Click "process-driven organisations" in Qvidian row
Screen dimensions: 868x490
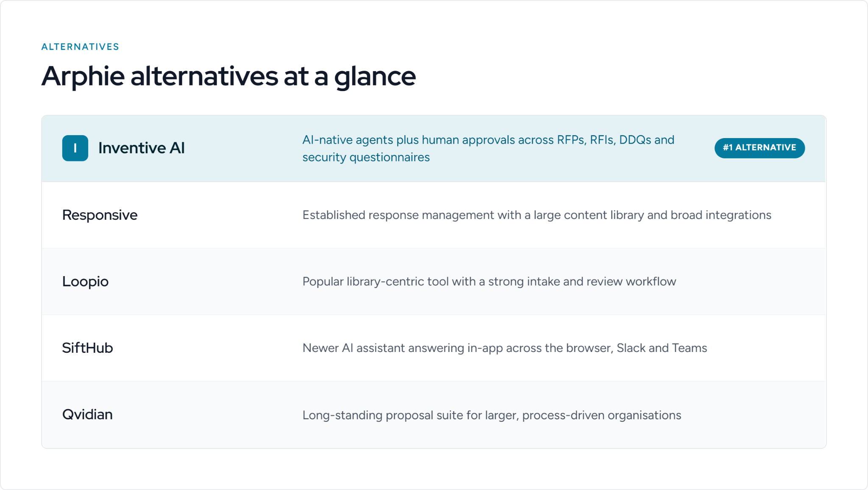602,415
